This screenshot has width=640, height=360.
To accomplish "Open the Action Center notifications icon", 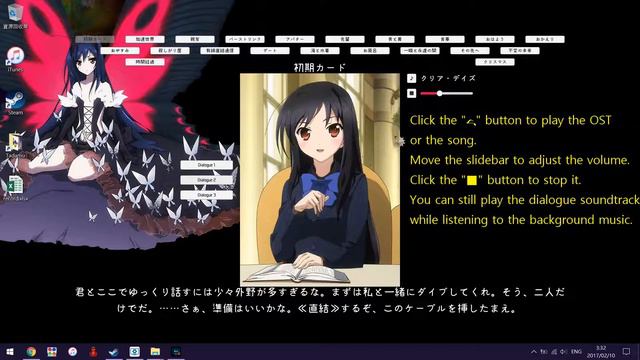I will tap(627, 351).
